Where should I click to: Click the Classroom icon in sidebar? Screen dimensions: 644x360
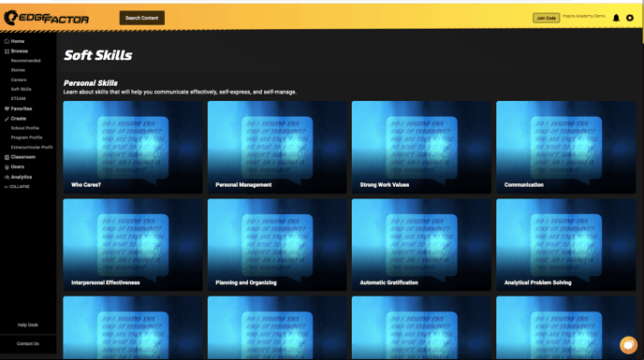click(7, 157)
